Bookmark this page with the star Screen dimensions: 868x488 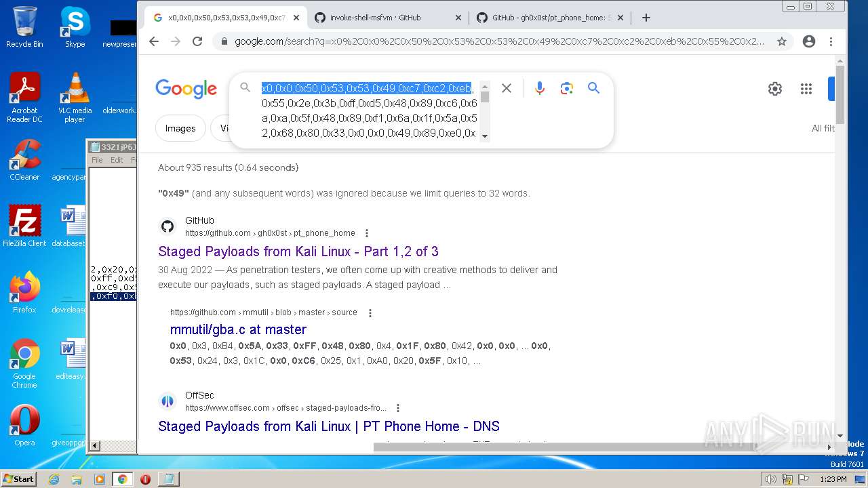click(782, 41)
